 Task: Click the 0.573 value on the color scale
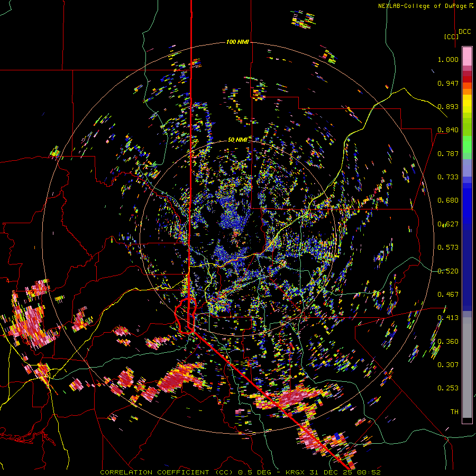[448, 248]
